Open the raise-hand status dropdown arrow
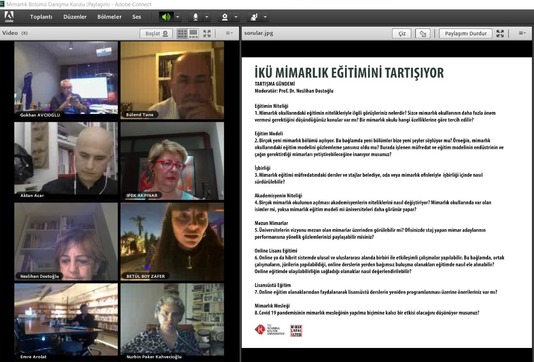Viewport: 534px width, 362px height. (x=265, y=17)
